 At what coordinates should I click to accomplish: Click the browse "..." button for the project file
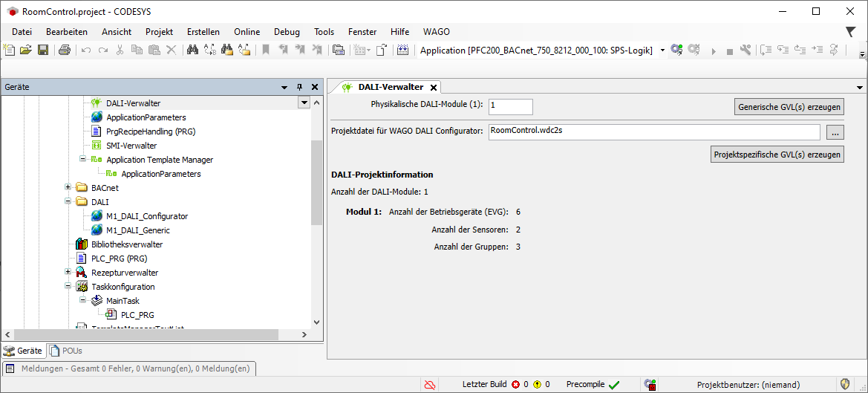[x=835, y=132]
